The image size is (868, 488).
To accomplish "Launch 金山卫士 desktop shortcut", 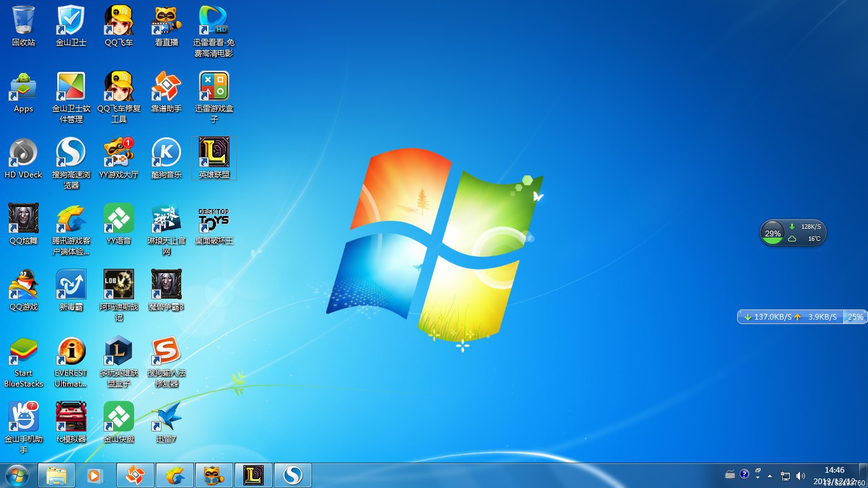I will tap(71, 26).
